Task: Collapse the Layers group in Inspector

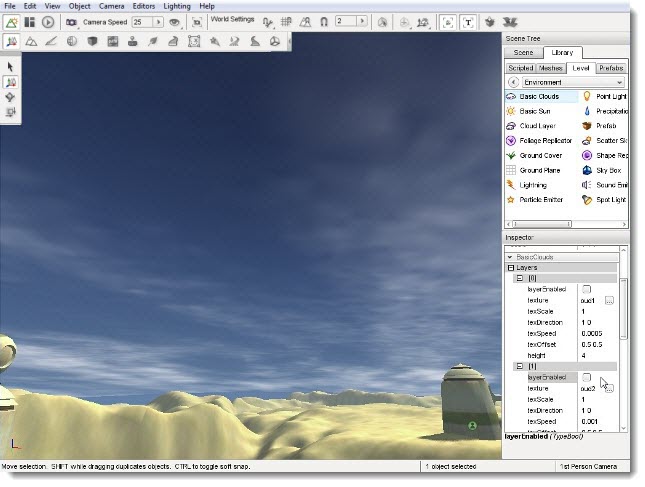Action: 511,268
